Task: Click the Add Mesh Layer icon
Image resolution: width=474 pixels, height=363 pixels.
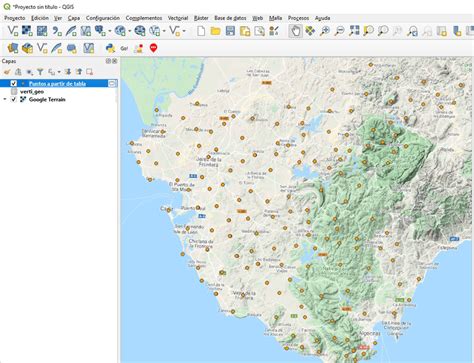Action: 42,31
